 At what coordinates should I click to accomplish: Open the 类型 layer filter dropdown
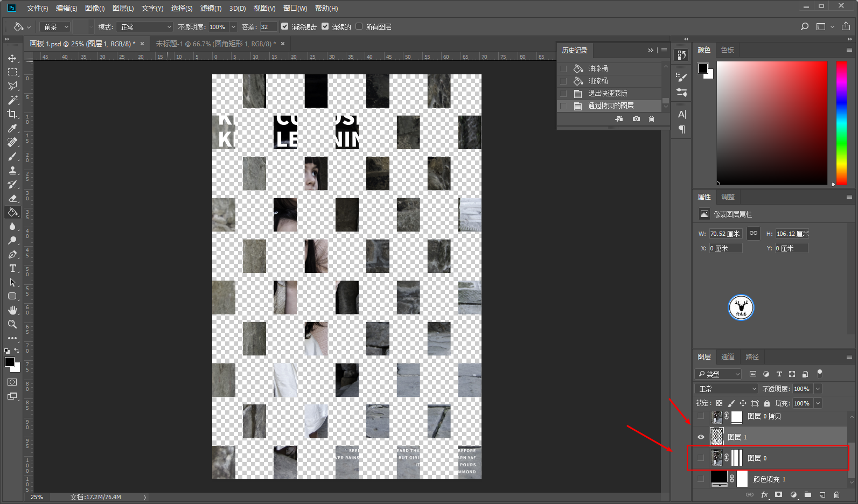719,374
